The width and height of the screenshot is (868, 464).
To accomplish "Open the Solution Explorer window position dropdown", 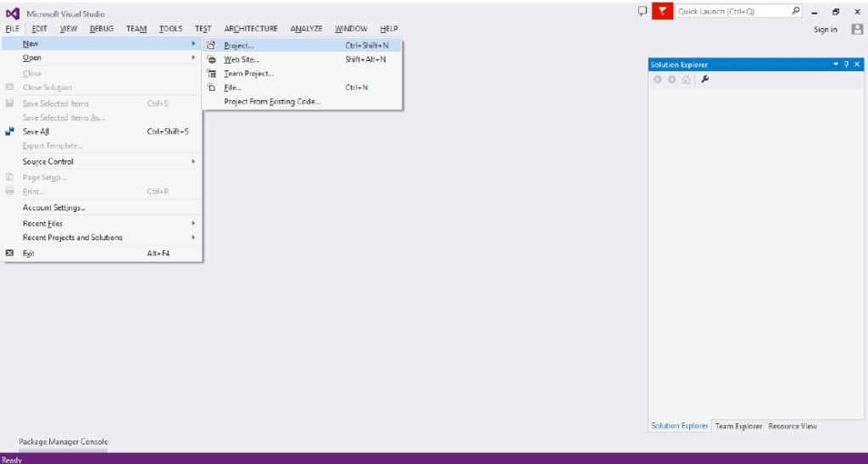I will point(836,64).
